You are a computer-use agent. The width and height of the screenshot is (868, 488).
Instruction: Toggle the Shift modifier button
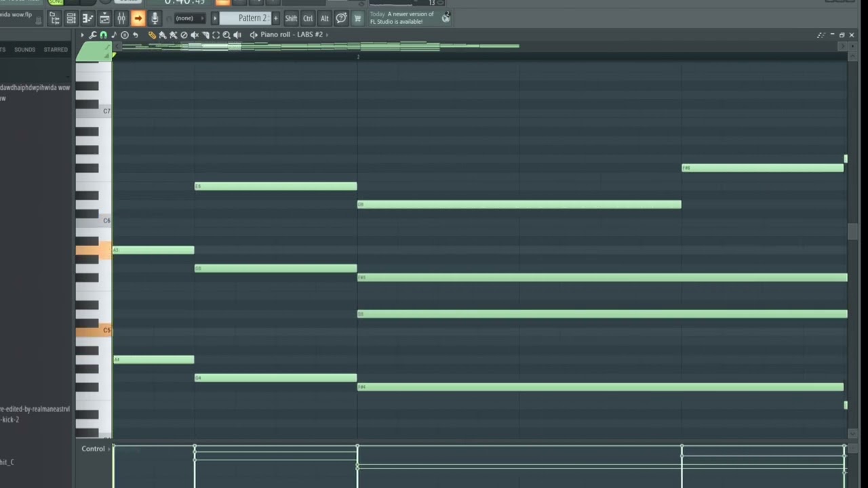coord(291,18)
